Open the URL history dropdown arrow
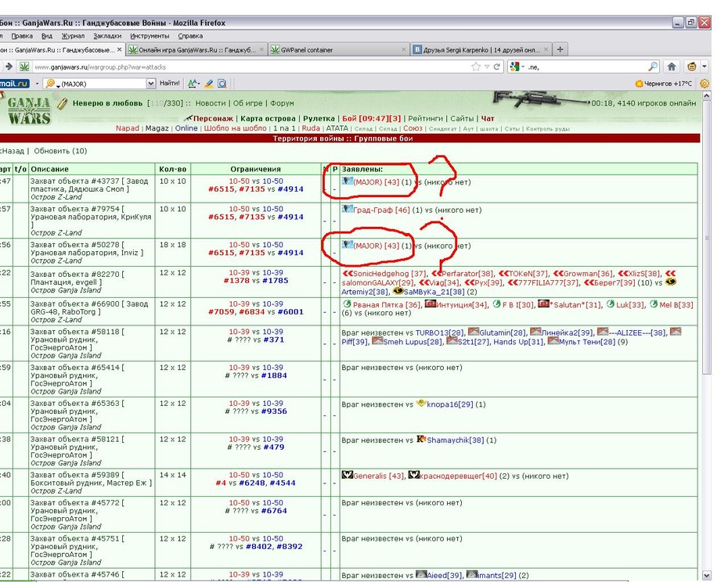The height and width of the screenshot is (582, 728). tap(487, 66)
